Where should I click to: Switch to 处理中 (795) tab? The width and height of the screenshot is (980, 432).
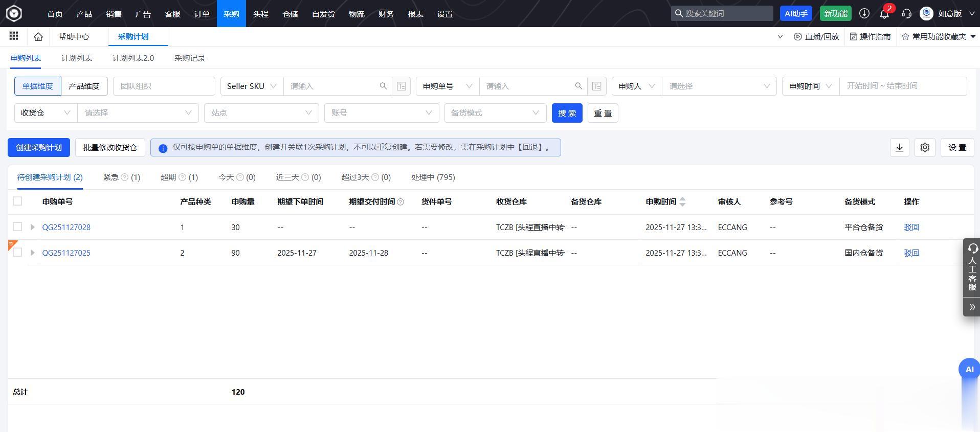[x=433, y=177]
